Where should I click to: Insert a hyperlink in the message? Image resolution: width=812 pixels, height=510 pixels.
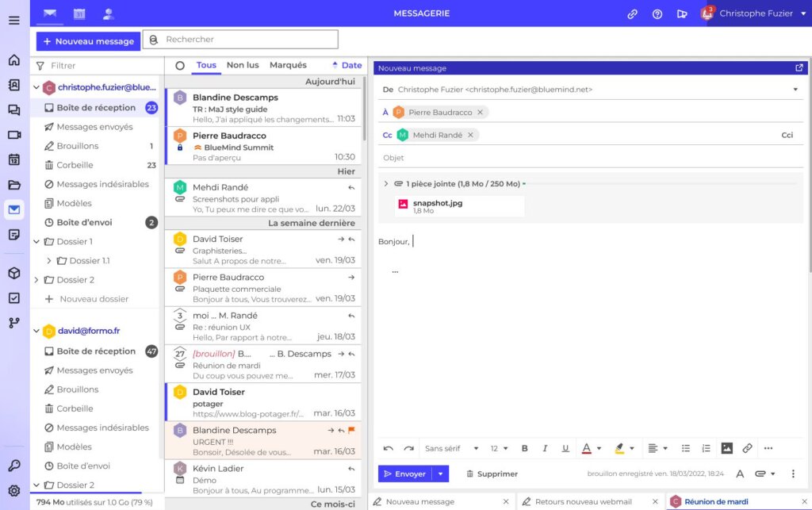tap(747, 448)
